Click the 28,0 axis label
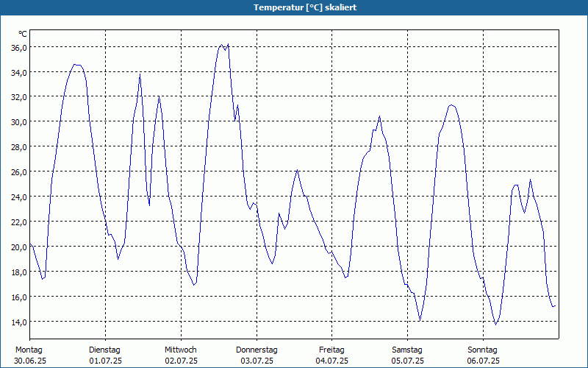 [18, 147]
